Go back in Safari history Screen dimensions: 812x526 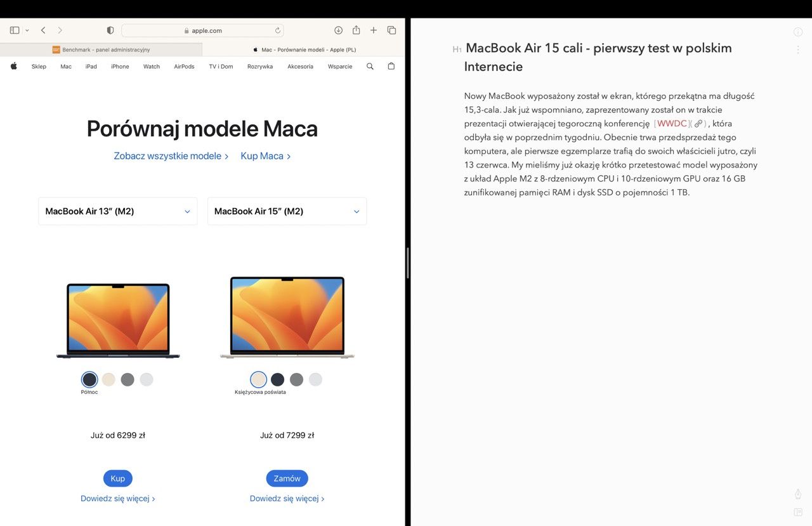43,30
